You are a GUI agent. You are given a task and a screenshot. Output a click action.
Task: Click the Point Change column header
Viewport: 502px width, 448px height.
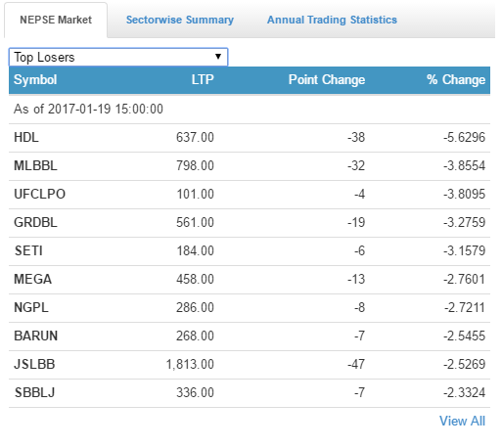(x=327, y=80)
